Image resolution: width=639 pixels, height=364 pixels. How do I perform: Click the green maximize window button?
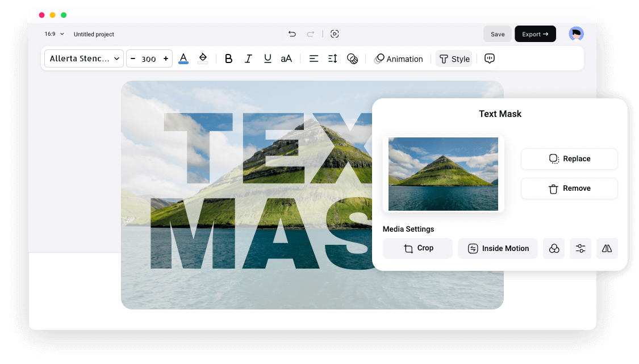click(x=64, y=15)
